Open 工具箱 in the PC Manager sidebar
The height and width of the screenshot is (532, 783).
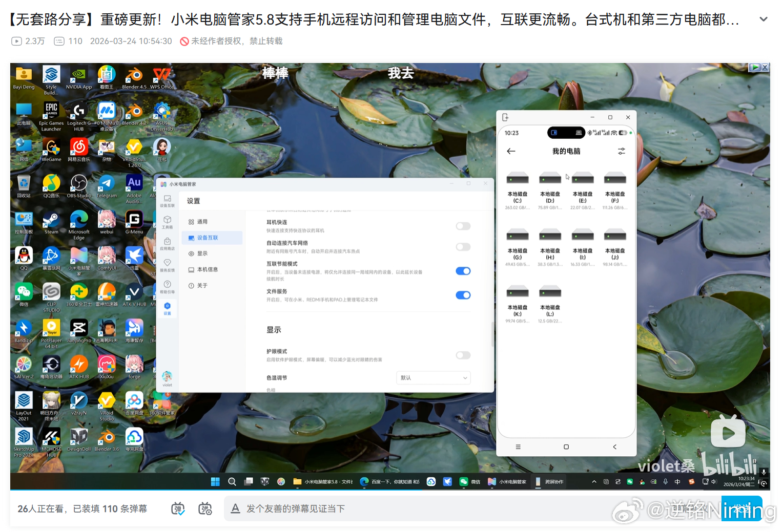click(167, 222)
